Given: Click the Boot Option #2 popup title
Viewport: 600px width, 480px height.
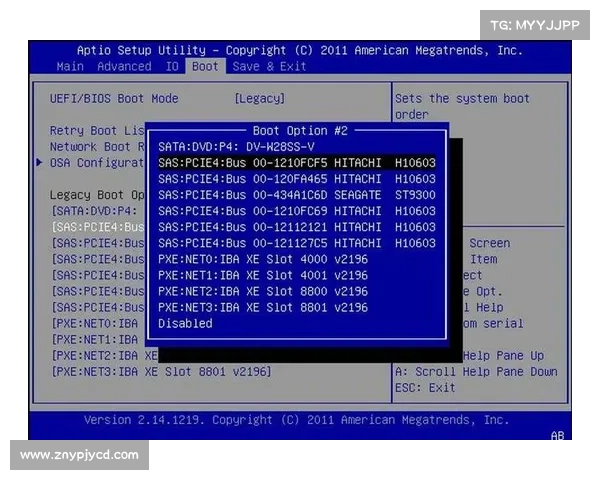Looking at the screenshot, I should (300, 131).
